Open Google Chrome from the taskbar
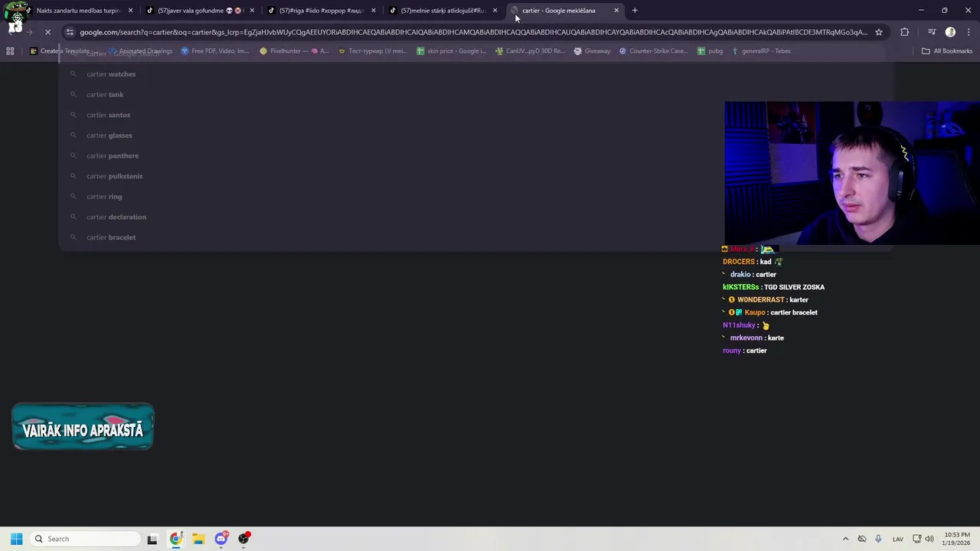 tap(175, 539)
